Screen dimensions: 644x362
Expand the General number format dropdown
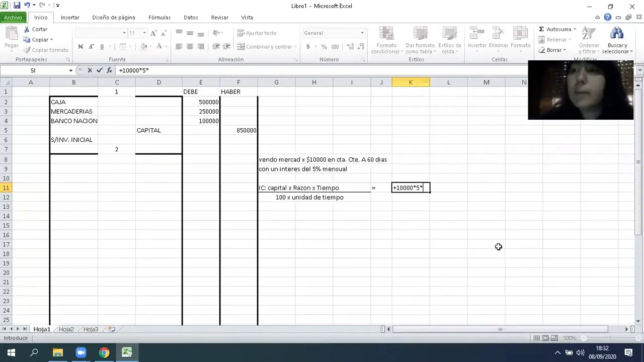pos(362,33)
